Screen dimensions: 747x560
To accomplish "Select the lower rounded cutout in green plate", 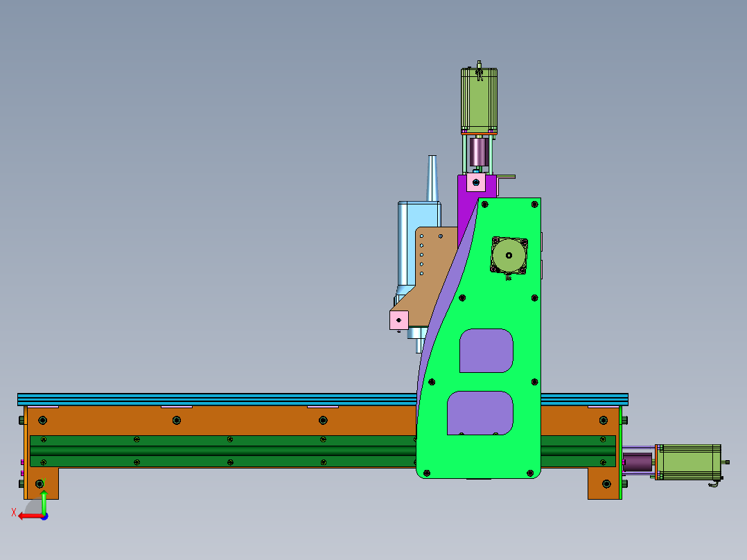I will pos(480,412).
